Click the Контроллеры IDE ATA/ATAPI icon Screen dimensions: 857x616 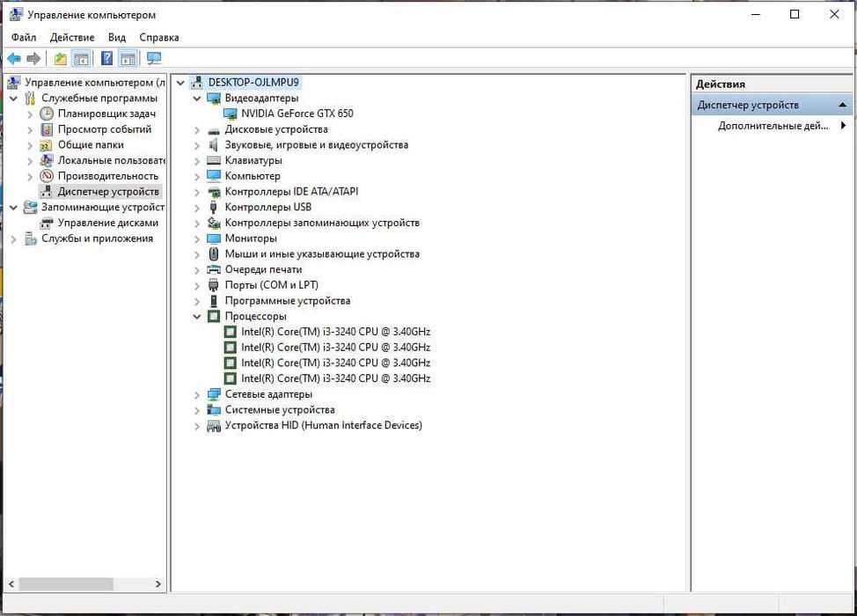(x=214, y=192)
